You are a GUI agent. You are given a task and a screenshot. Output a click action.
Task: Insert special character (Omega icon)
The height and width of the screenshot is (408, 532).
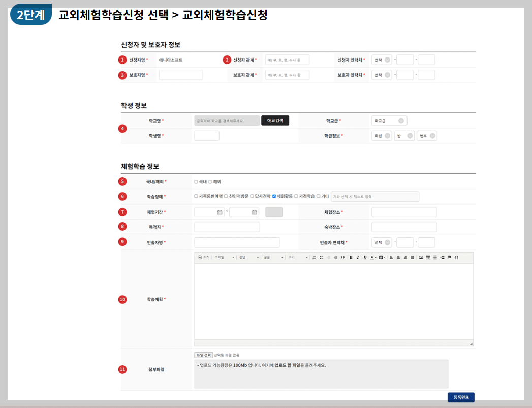pos(456,257)
